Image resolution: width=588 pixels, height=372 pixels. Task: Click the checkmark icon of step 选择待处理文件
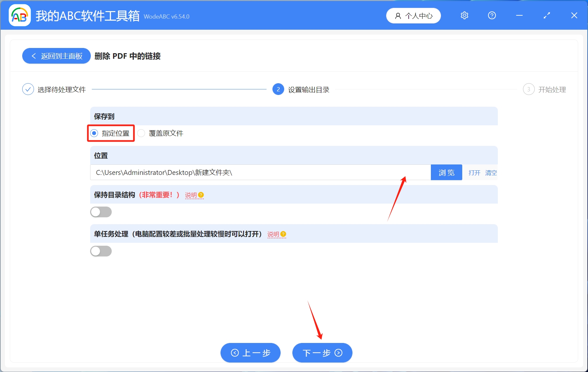(28, 89)
